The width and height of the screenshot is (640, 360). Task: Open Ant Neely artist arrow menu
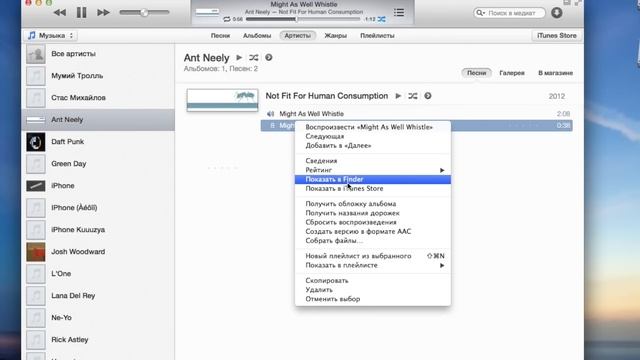(x=269, y=58)
